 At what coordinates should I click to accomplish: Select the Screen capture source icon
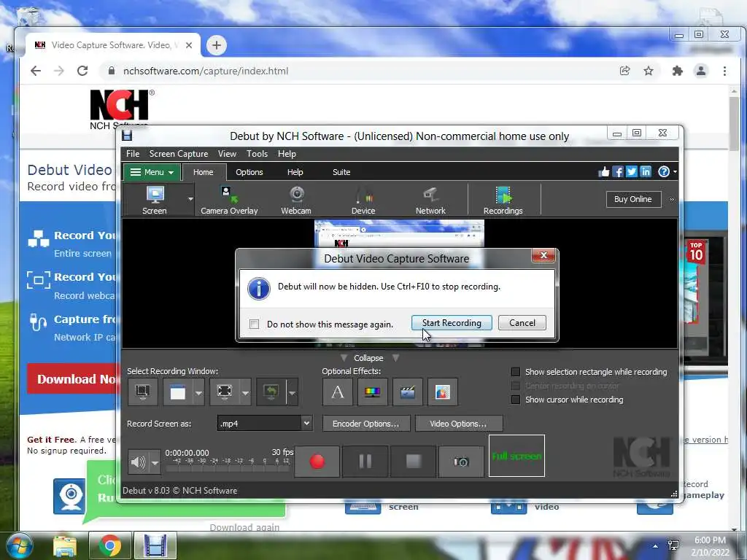tap(155, 200)
